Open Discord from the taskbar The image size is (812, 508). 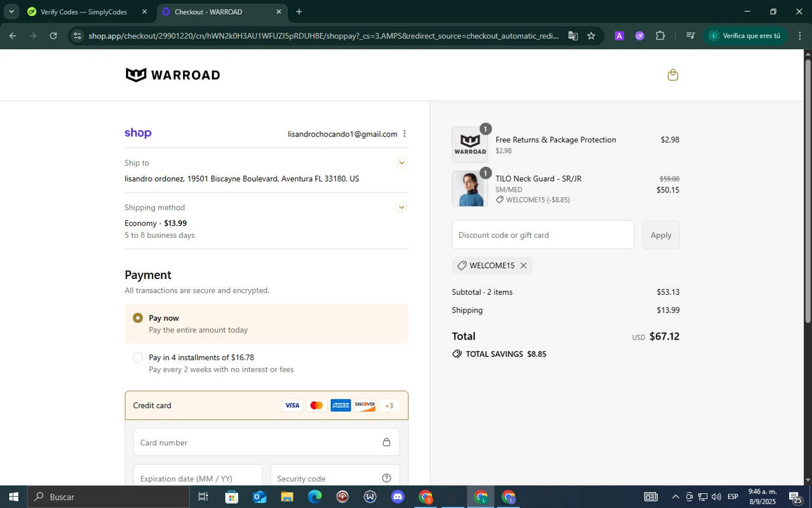(398, 497)
